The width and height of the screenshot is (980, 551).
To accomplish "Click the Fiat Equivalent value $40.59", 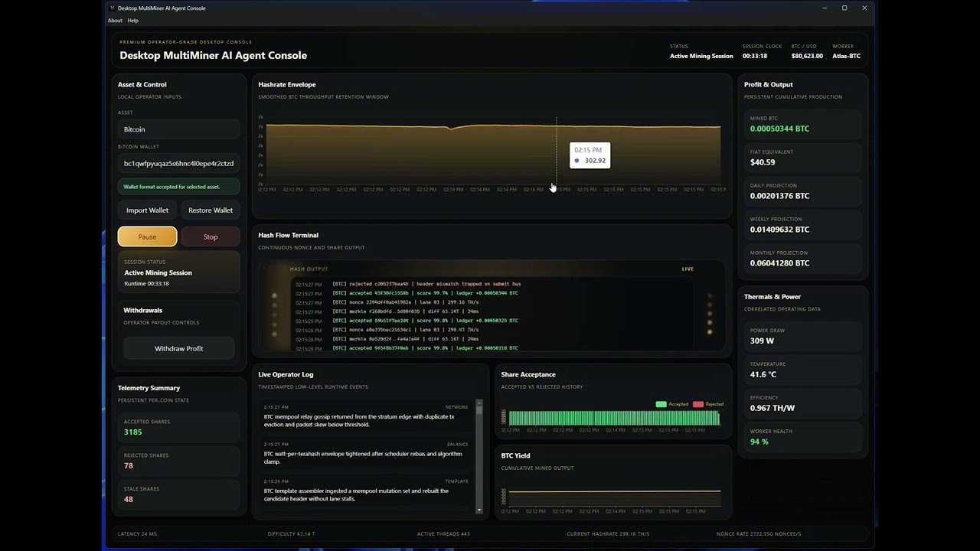I will [763, 162].
